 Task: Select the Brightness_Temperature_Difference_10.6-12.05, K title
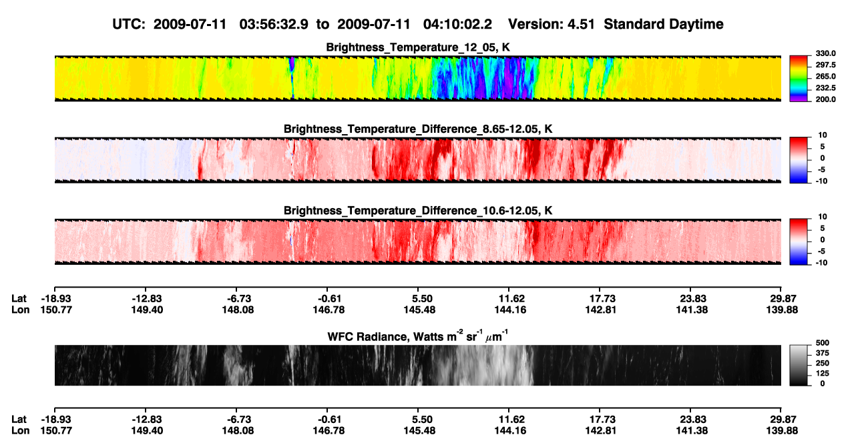[419, 211]
